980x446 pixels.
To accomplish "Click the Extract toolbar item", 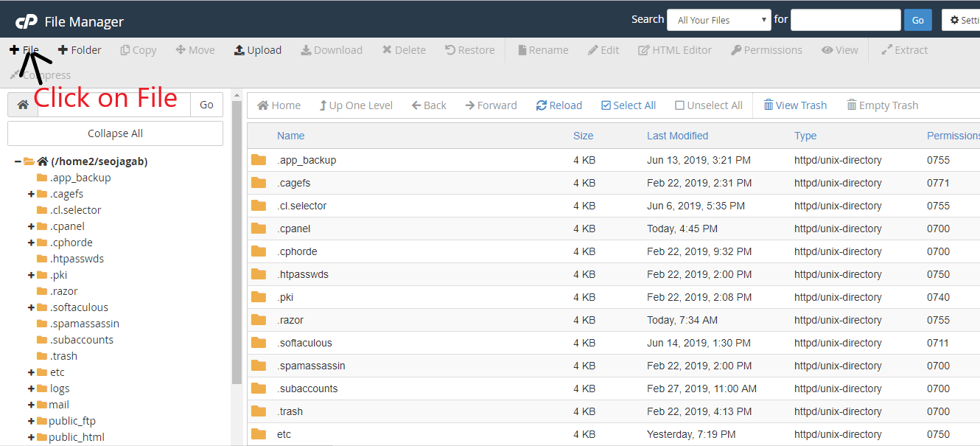I will tap(905, 50).
